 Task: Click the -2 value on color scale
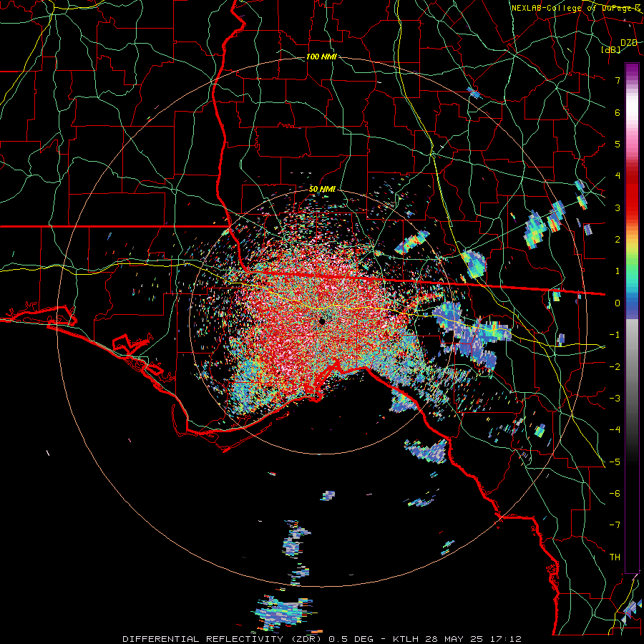tap(615, 366)
